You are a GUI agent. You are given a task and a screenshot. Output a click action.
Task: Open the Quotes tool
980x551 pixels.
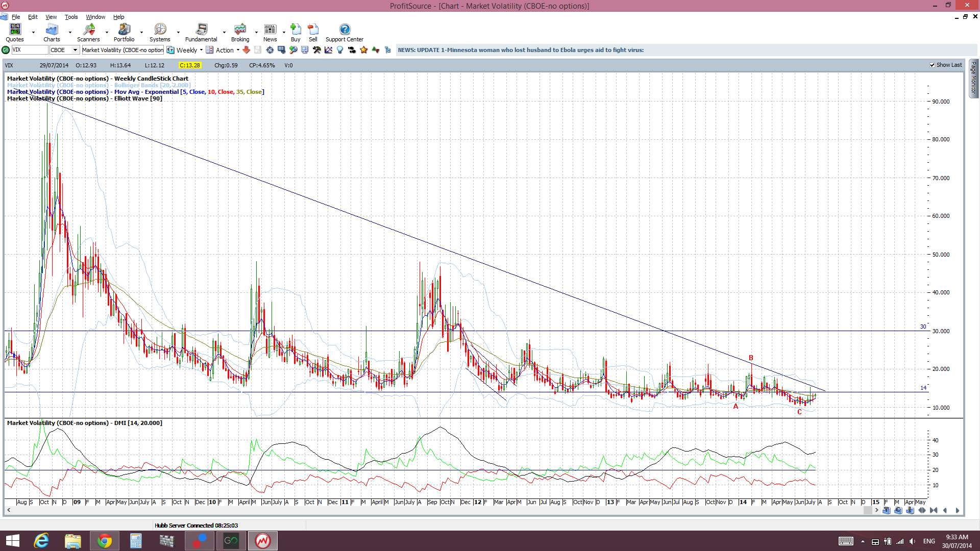pos(15,32)
